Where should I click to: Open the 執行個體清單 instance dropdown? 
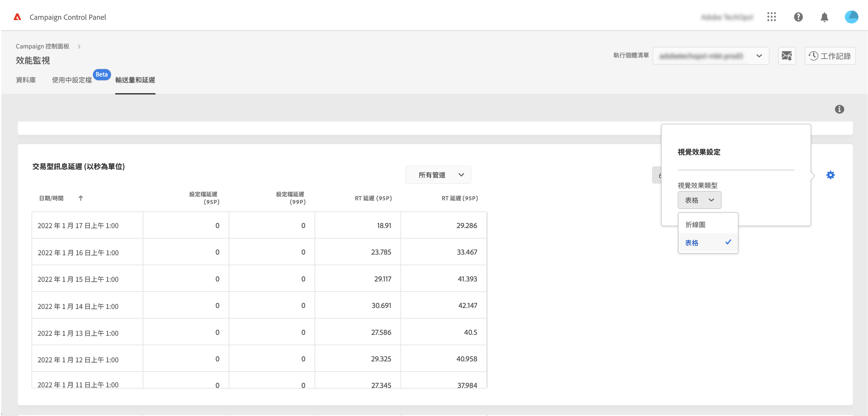[710, 56]
